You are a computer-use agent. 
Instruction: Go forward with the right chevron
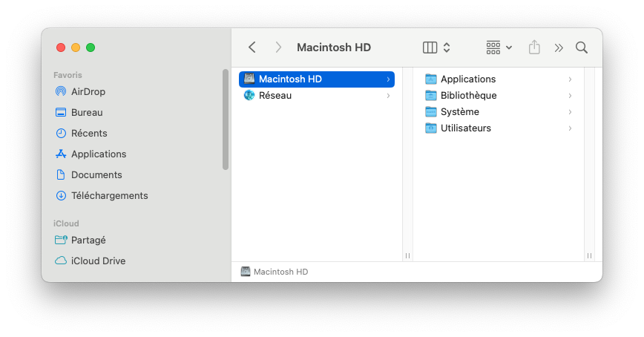tap(278, 48)
